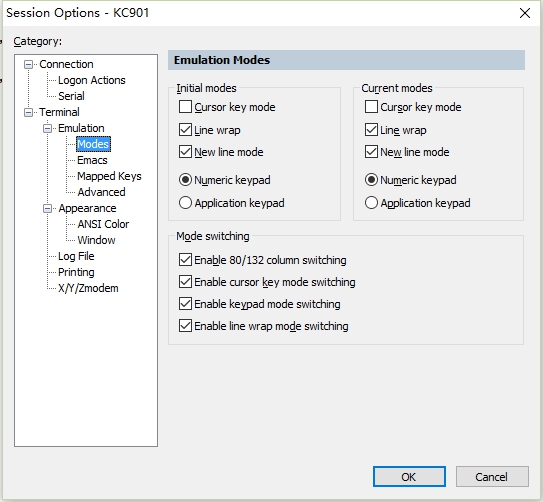543x502 pixels.
Task: Toggle Enable keypad mode switching
Action: click(185, 304)
